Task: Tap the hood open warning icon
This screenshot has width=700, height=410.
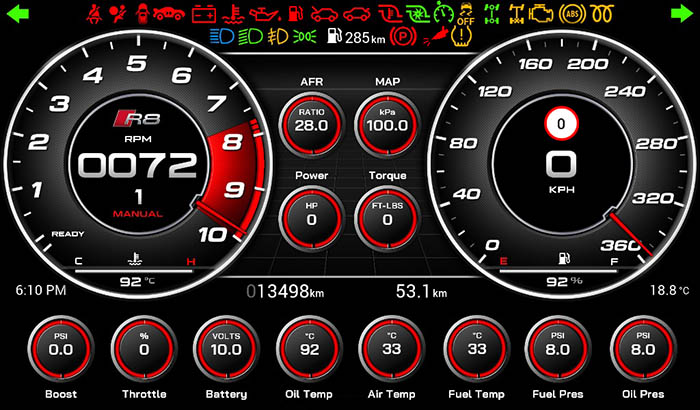Action: click(x=325, y=14)
